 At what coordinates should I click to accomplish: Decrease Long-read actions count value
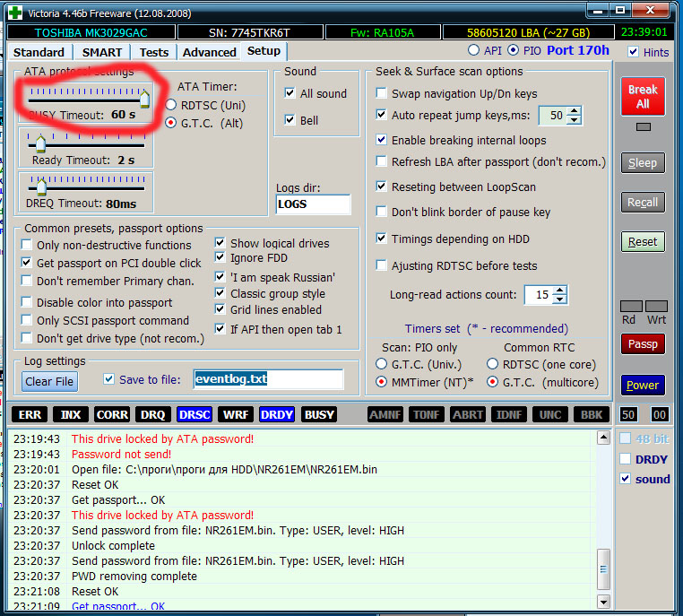[560, 299]
